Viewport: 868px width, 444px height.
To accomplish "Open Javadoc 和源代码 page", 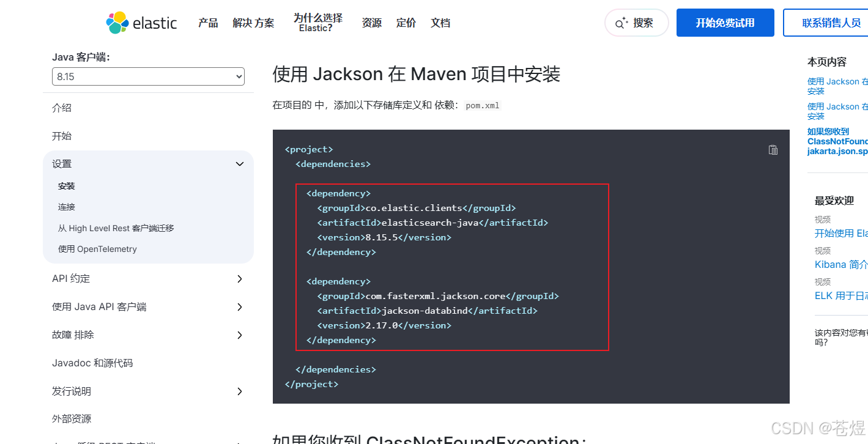I will click(x=92, y=363).
